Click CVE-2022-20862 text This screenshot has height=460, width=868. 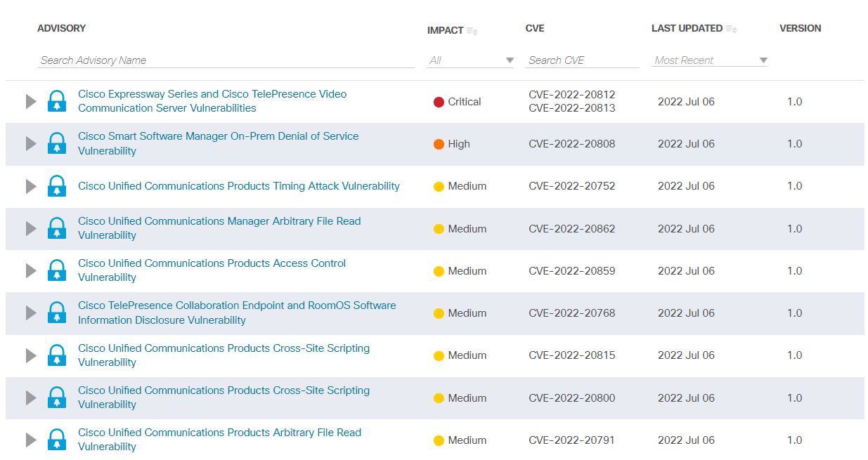[571, 228]
